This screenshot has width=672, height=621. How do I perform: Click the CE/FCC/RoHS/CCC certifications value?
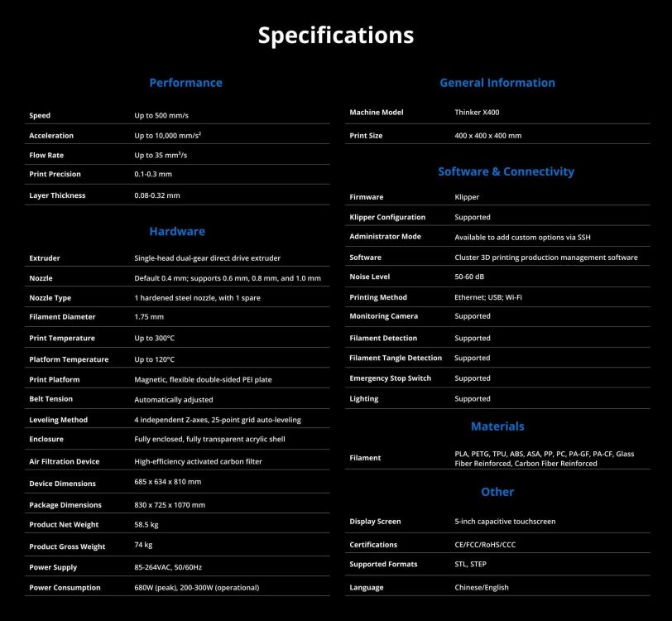(485, 545)
